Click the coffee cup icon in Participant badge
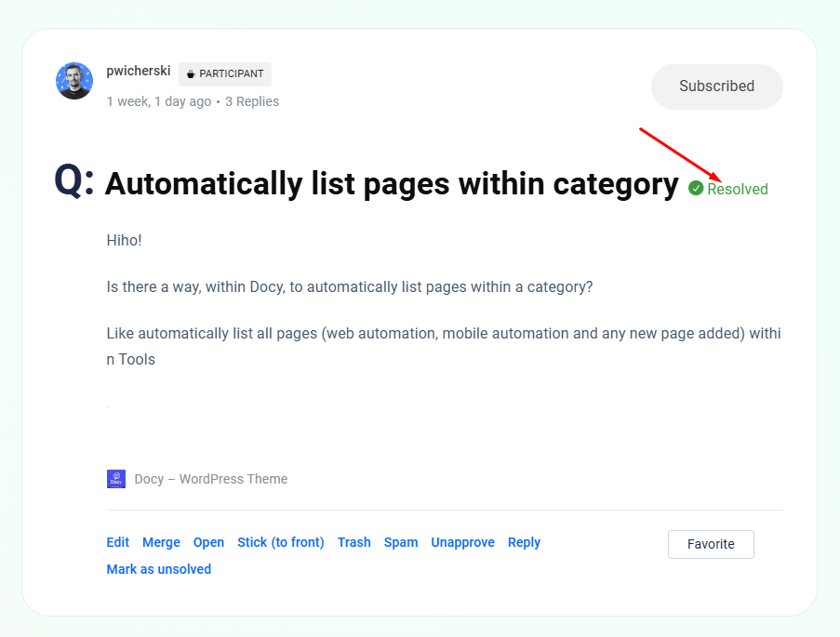Viewport: 840px width, 637px height. [191, 74]
